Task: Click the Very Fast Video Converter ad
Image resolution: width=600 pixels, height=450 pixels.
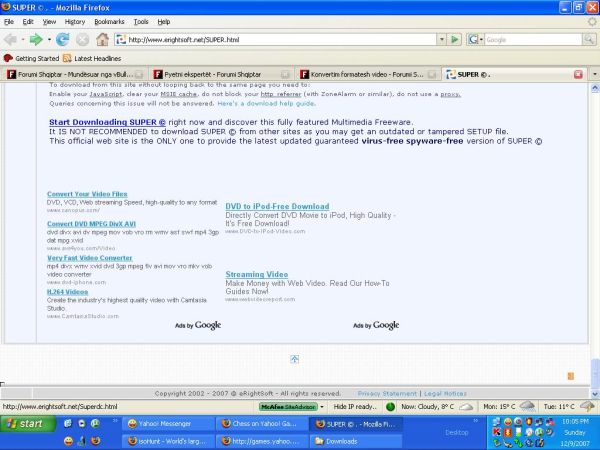Action: click(90, 258)
